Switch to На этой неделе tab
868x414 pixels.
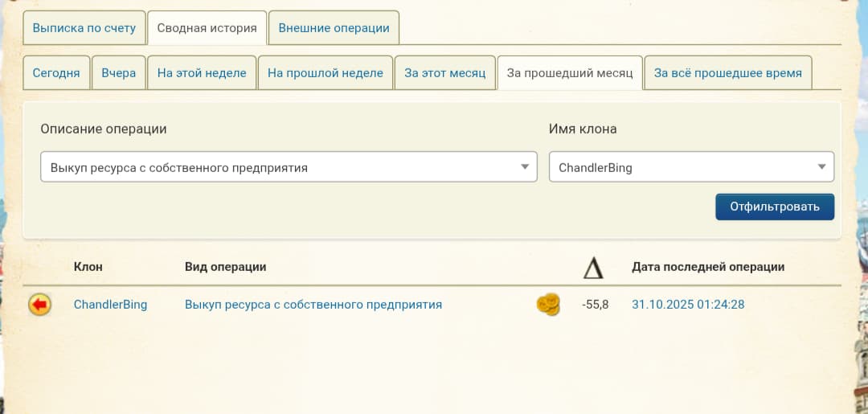[x=202, y=73]
